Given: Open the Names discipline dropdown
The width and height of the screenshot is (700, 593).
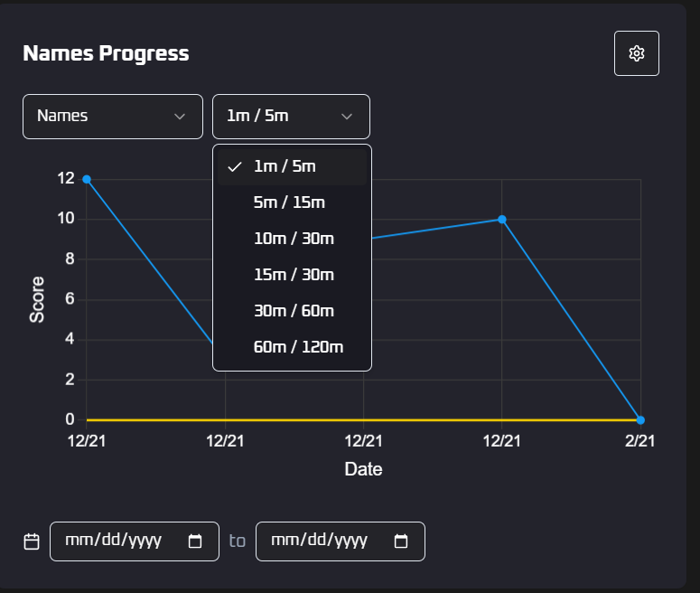Looking at the screenshot, I should point(99,117).
